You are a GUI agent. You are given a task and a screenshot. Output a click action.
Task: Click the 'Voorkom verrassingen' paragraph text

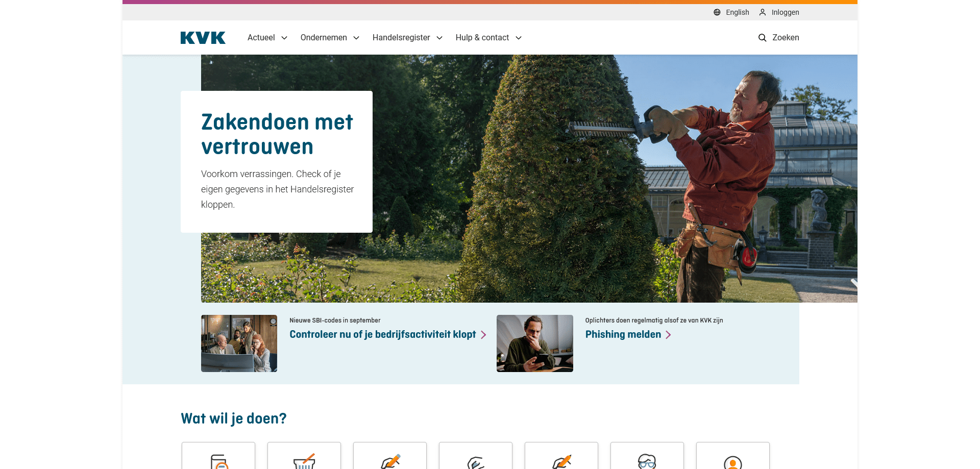coord(277,189)
